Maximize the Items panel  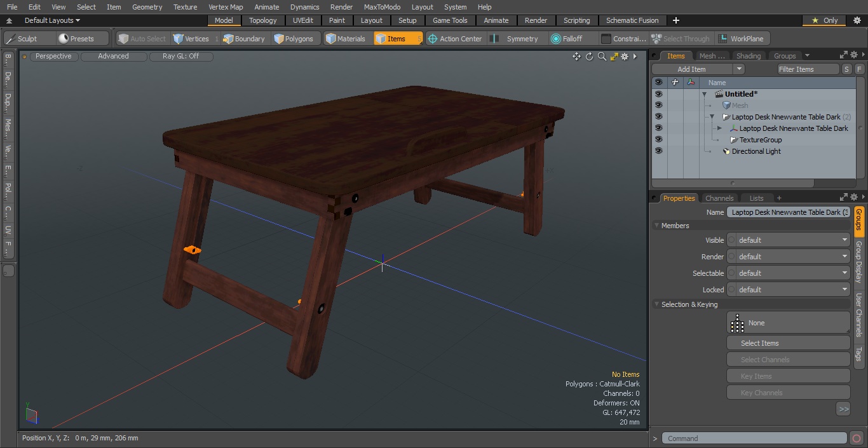(844, 55)
